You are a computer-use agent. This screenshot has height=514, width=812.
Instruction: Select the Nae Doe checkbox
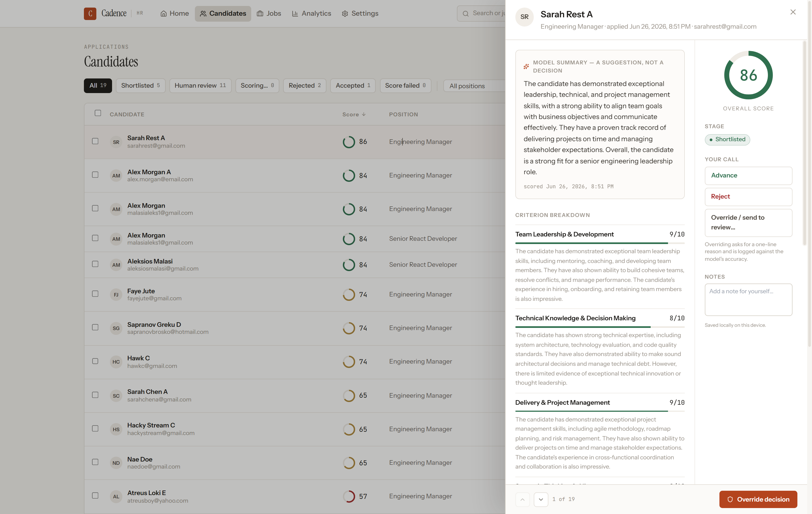(x=95, y=462)
